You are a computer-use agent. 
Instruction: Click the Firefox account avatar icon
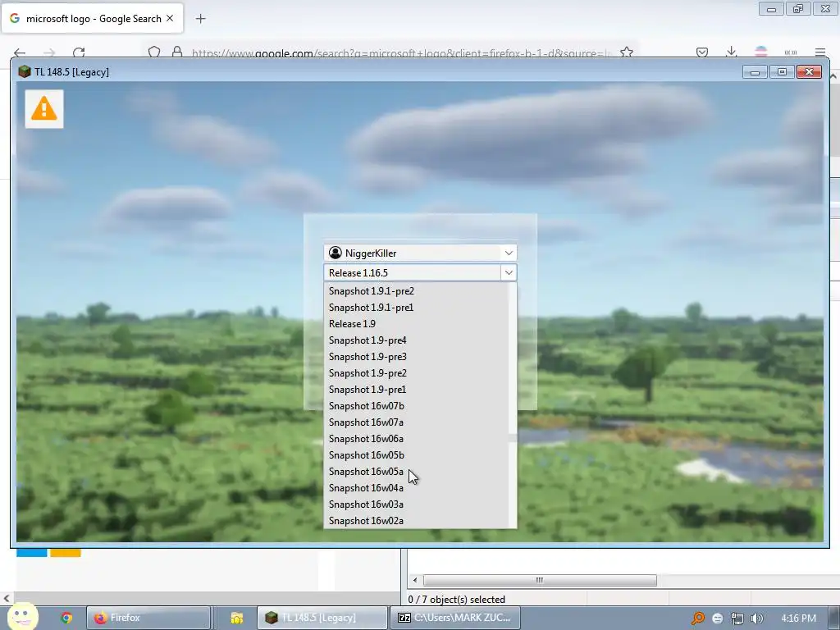(x=760, y=52)
